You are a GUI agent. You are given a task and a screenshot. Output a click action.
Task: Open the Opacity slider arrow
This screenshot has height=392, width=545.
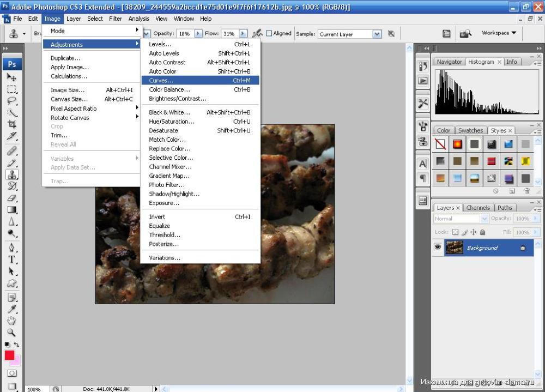(198, 33)
